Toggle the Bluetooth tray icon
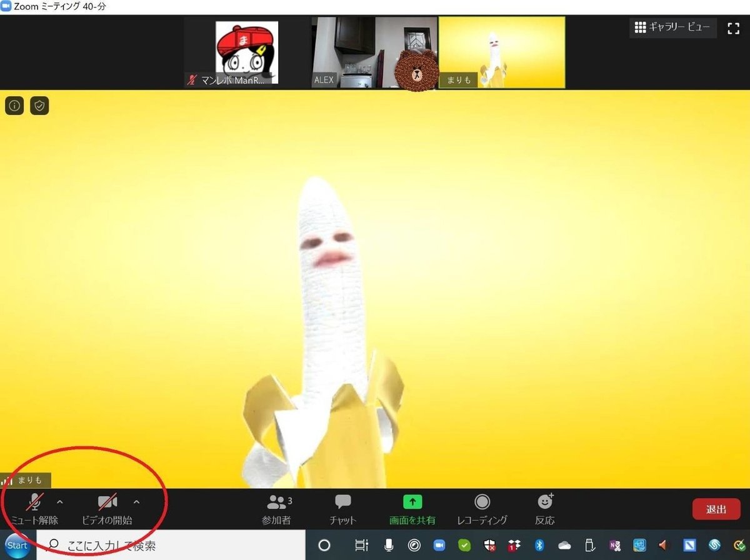This screenshot has width=750, height=560. 539,545
